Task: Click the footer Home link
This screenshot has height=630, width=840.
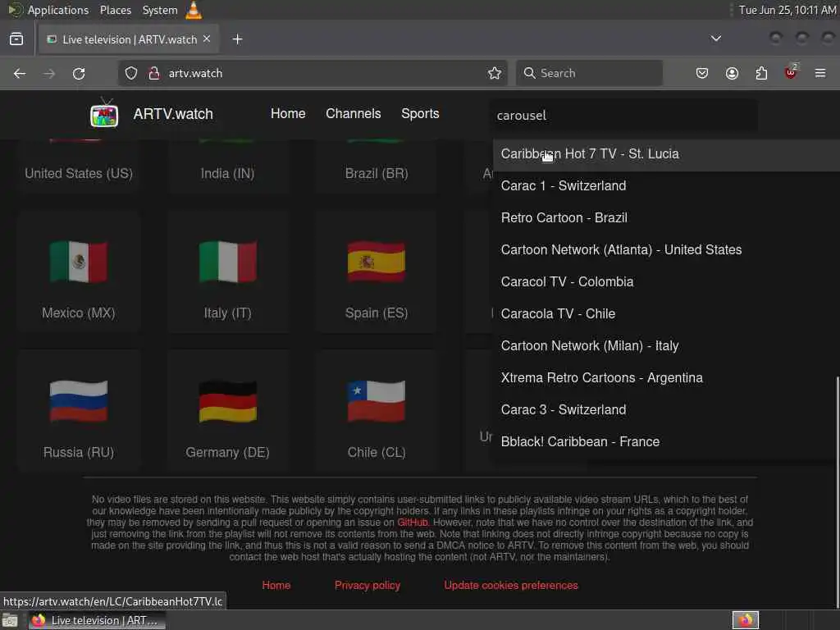Action: [276, 586]
